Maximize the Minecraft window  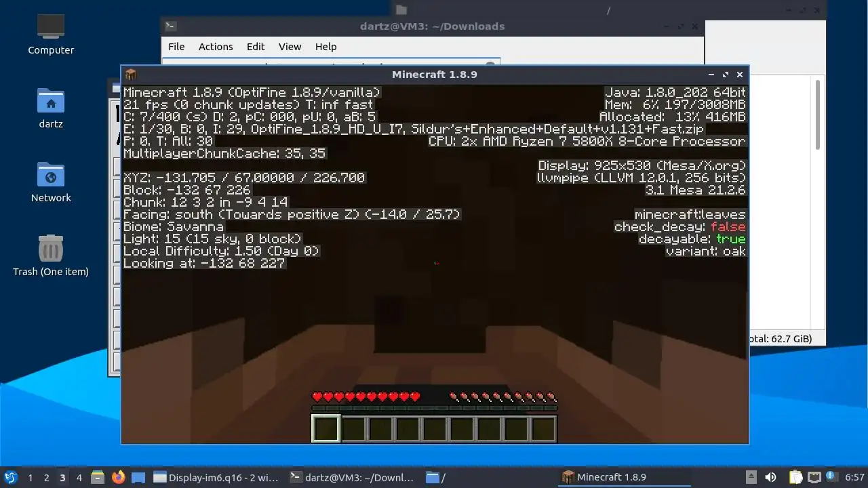(x=725, y=75)
